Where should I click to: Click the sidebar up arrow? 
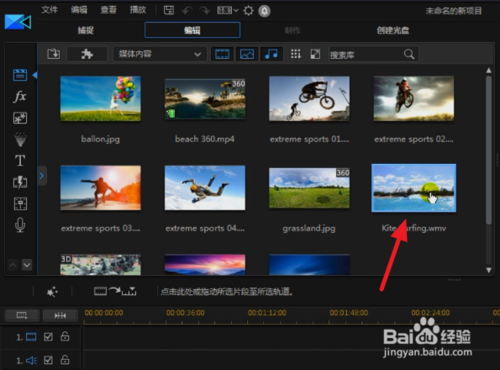tap(13, 265)
